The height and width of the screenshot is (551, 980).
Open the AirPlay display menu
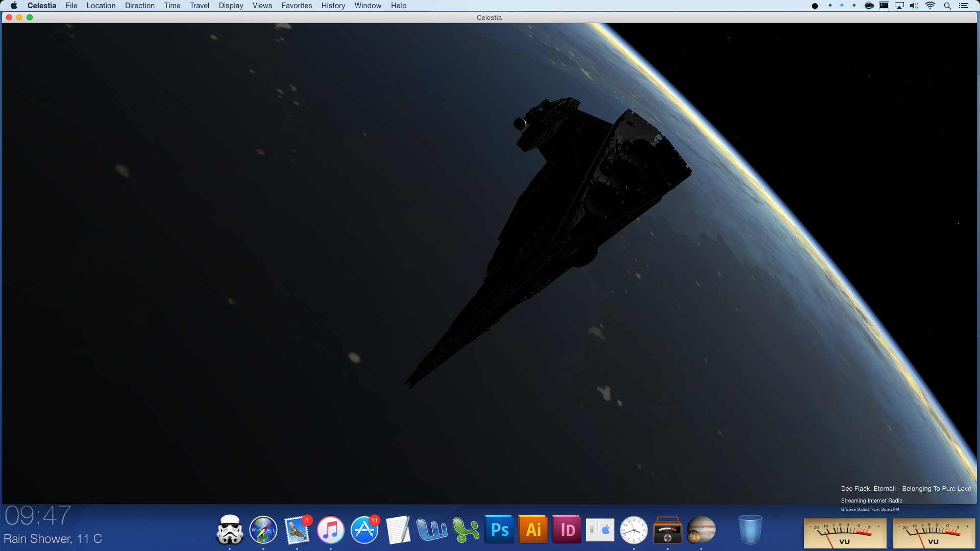pyautogui.click(x=899, y=6)
